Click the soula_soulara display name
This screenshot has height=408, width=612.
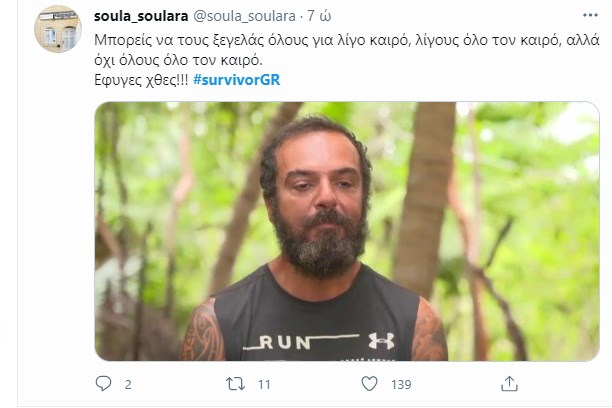[x=141, y=16]
